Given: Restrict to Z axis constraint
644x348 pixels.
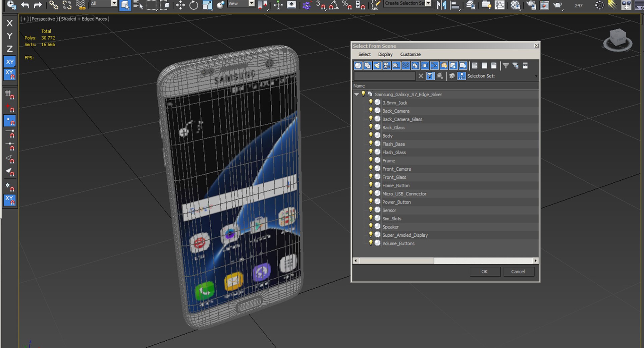Looking at the screenshot, I should [10, 49].
